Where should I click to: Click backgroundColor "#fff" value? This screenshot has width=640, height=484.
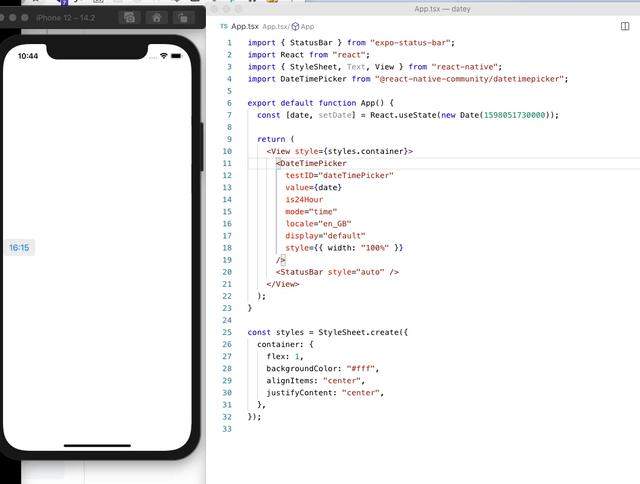tap(361, 369)
